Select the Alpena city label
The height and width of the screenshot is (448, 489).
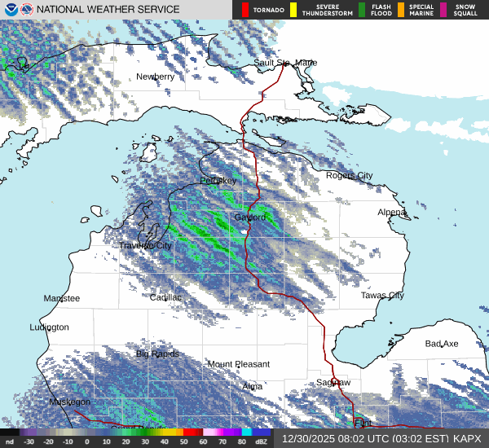[x=392, y=212]
